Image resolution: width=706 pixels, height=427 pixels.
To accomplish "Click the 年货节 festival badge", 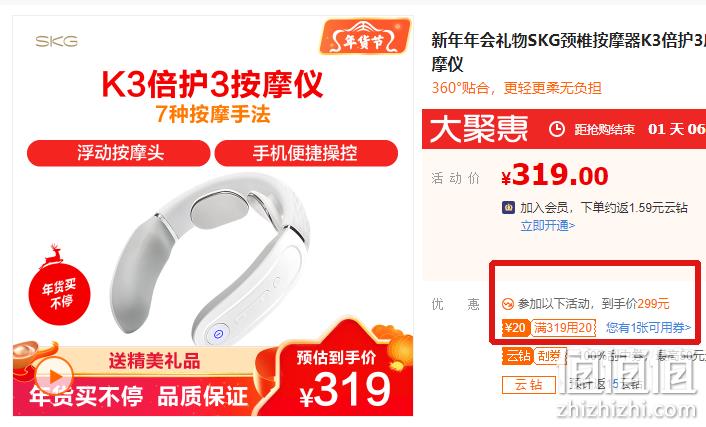I will tap(364, 37).
